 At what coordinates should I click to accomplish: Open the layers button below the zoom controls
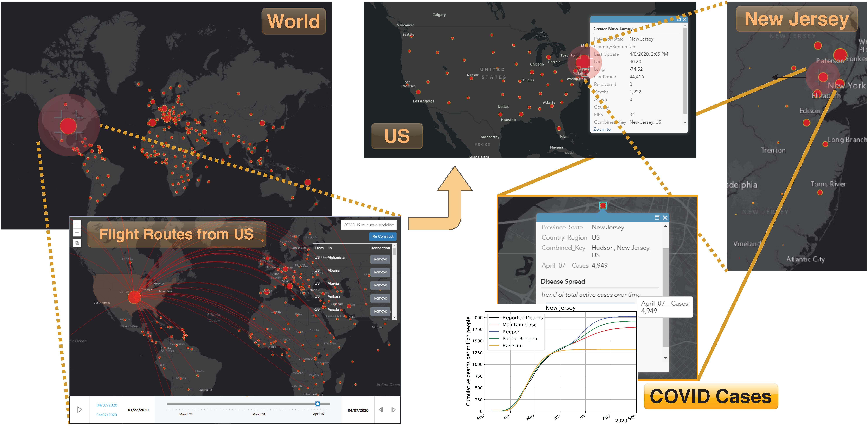point(77,243)
